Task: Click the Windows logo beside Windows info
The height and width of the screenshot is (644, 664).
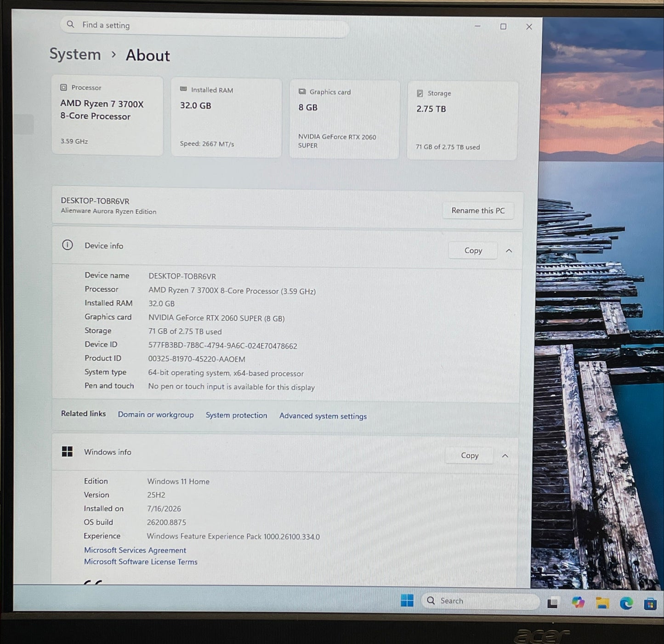Action: [x=67, y=452]
